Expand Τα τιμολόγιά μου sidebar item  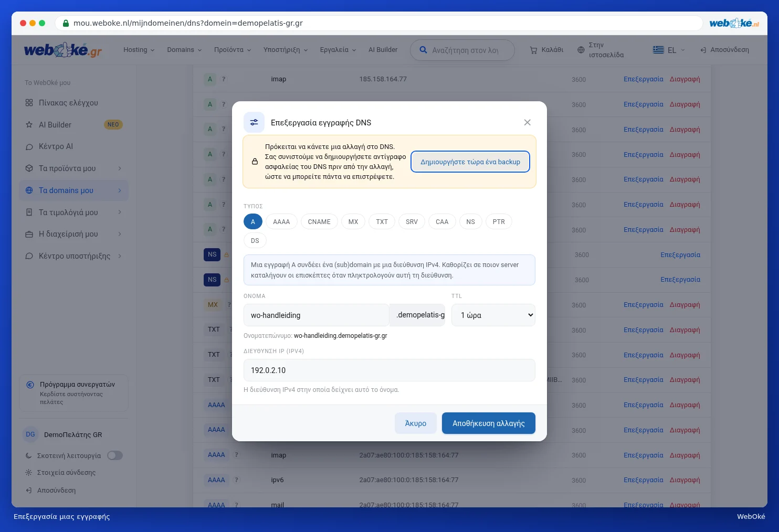(x=73, y=212)
